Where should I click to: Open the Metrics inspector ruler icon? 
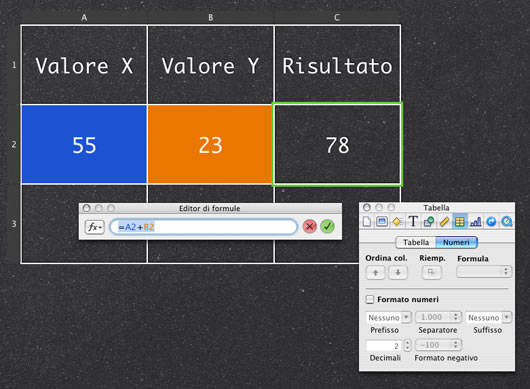coord(444,222)
